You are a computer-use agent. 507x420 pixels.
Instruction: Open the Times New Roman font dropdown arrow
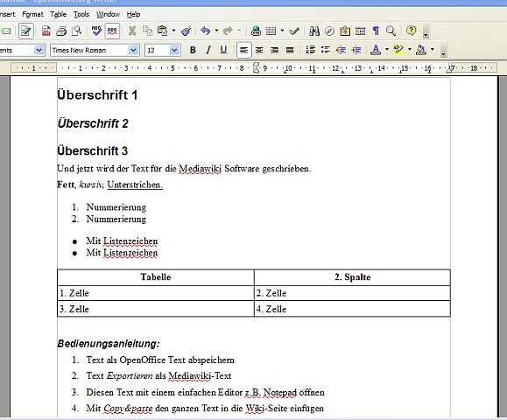(133, 50)
